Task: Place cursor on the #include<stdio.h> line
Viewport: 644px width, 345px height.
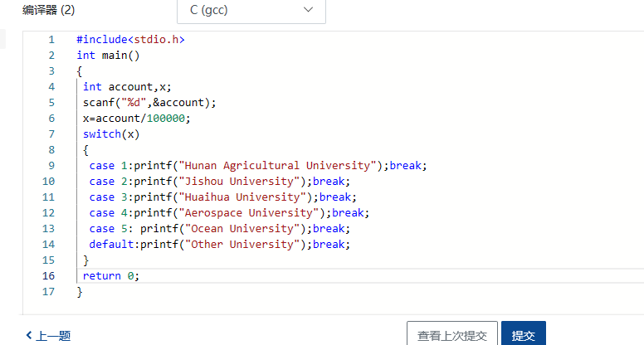Action: (x=130, y=40)
